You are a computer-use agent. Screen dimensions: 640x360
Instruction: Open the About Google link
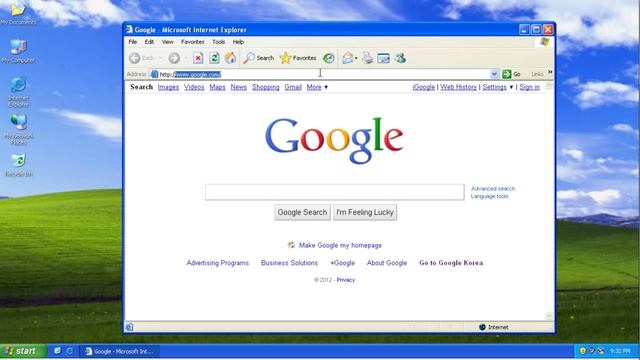click(387, 263)
